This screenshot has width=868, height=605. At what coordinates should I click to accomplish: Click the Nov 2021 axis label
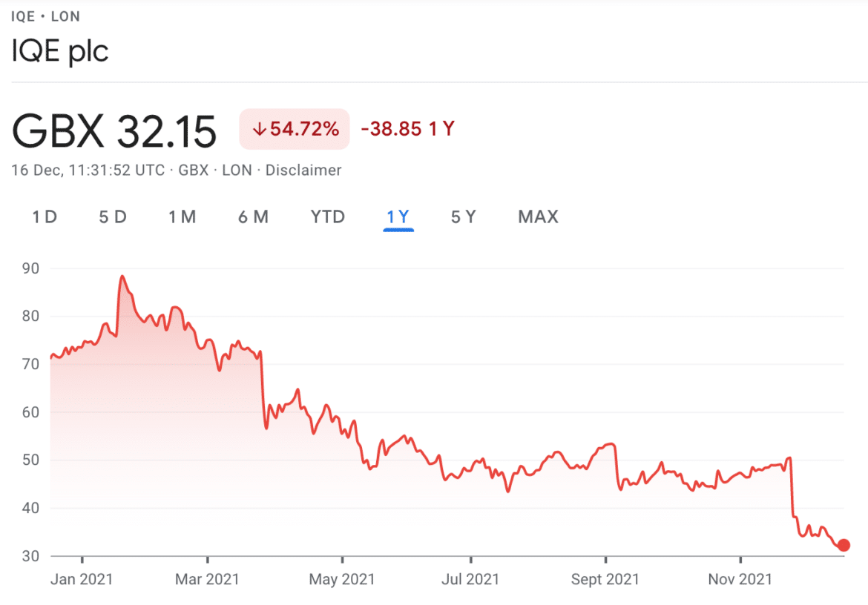[739, 579]
